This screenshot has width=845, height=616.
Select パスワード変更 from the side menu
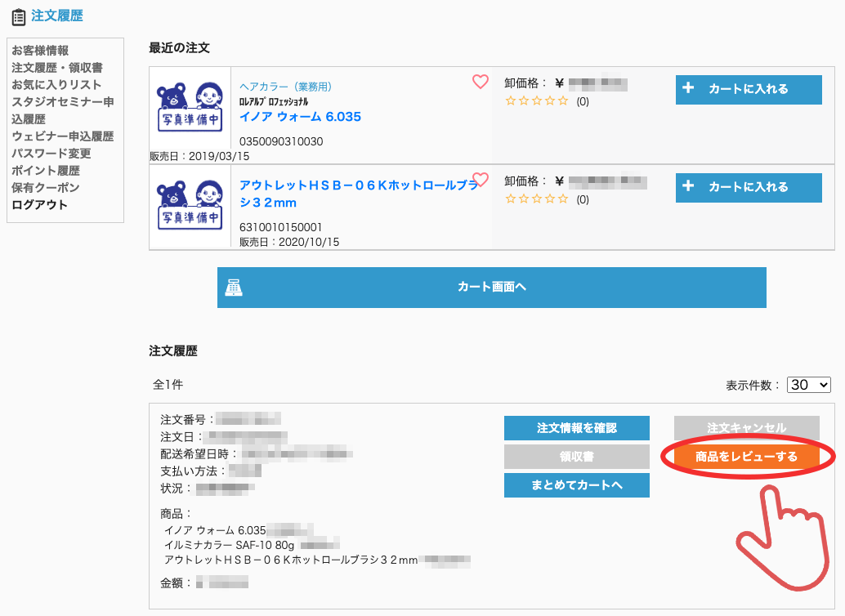[51, 154]
